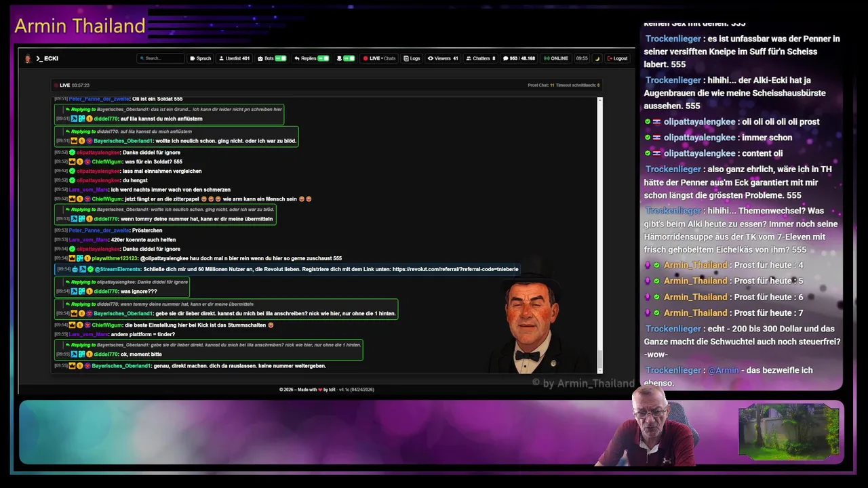868x488 pixels.
Task: Open the Spruch button
Action: pos(201,58)
